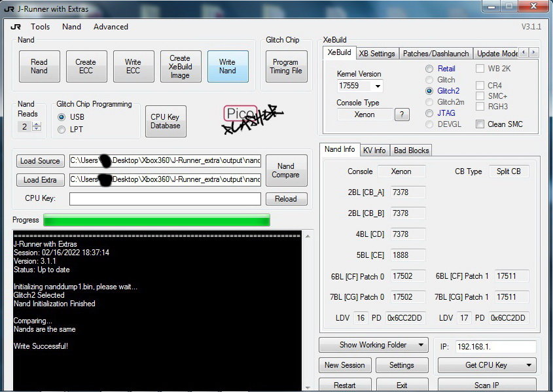Click the green progress bar
Viewport: 553px width, 392px height.
coord(156,220)
